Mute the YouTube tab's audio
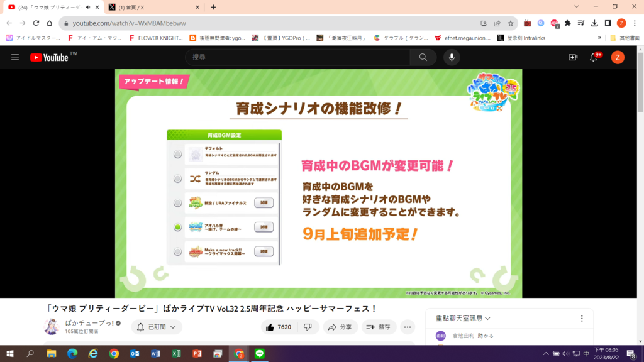 tap(88, 8)
